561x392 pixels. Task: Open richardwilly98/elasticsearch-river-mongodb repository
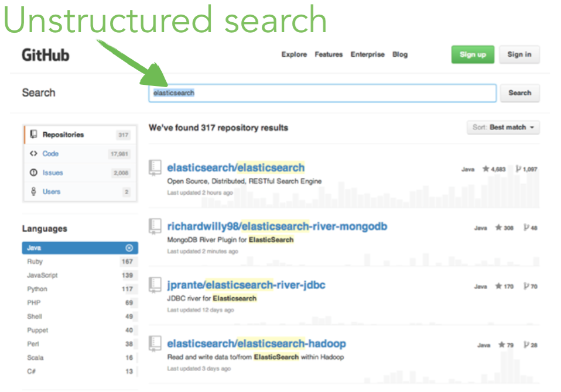[277, 226]
